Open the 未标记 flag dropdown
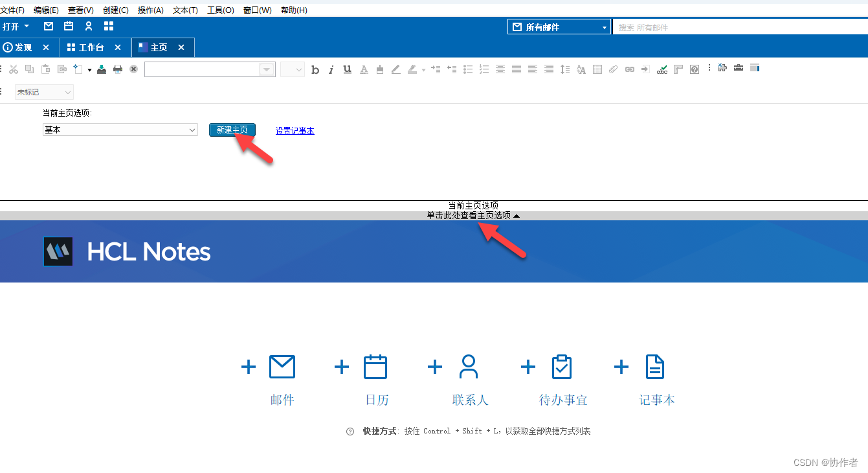 (x=44, y=92)
